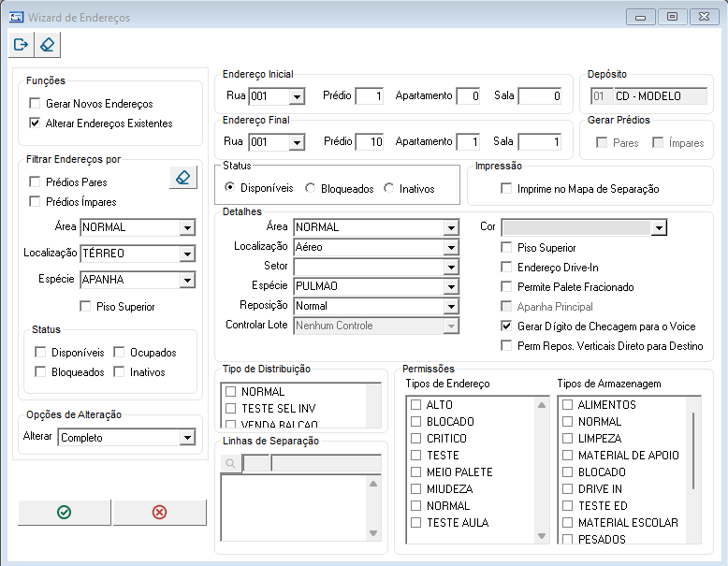Open the Alterar Completo dropdown
The height and width of the screenshot is (566, 728).
(187, 438)
